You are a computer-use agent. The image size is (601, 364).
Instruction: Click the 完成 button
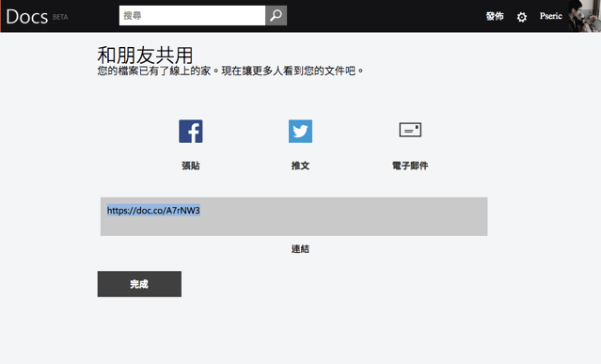(139, 284)
